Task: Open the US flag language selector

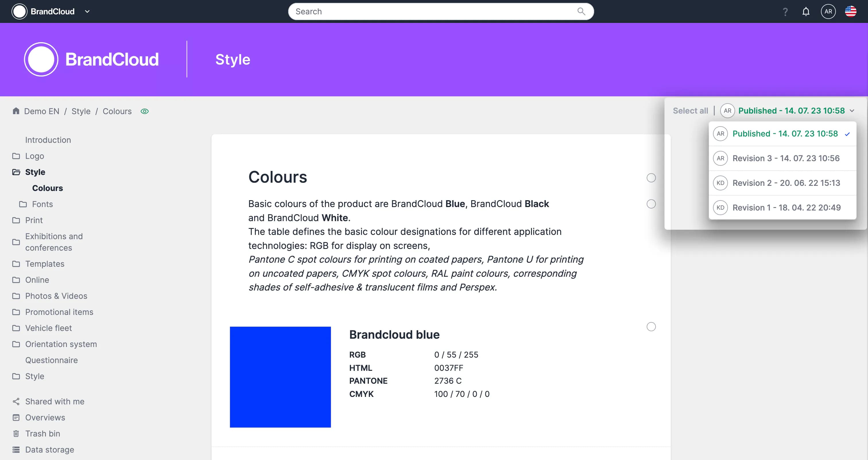Action: pos(850,11)
